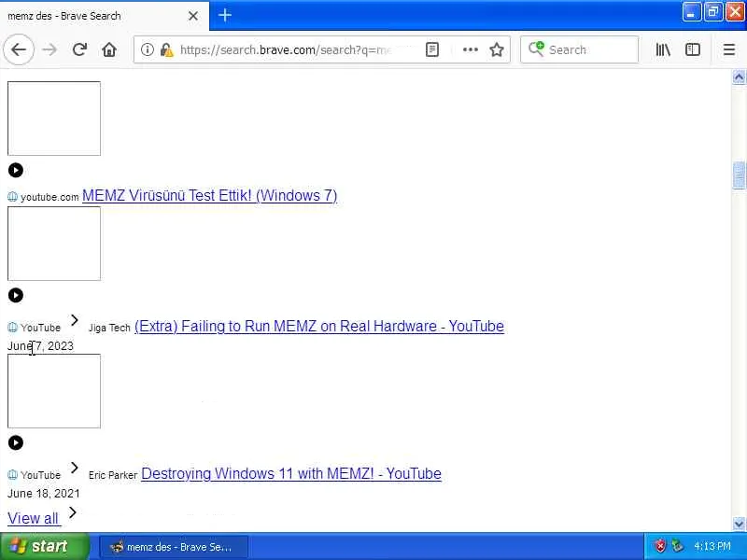Select the memz des - Brave Search tab
This screenshot has width=747, height=560.
click(105, 16)
